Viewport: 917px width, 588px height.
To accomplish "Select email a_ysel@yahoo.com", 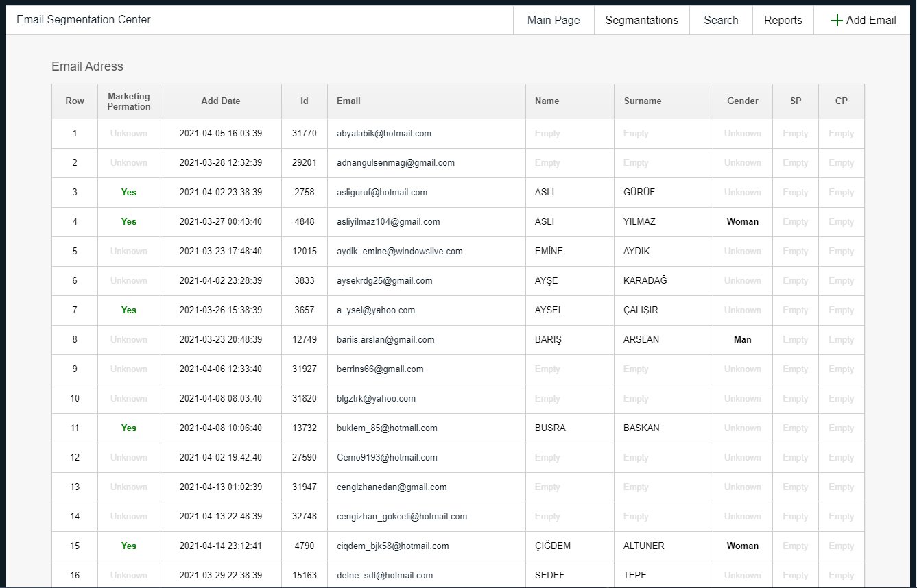I will (376, 310).
